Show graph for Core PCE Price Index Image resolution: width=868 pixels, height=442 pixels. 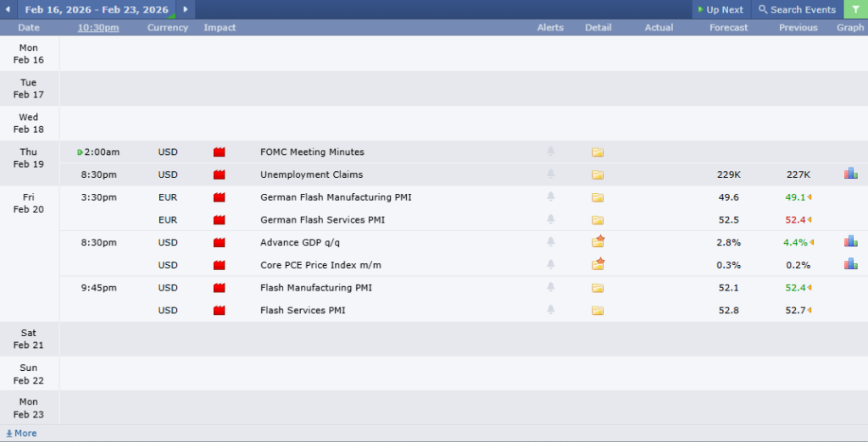click(850, 264)
